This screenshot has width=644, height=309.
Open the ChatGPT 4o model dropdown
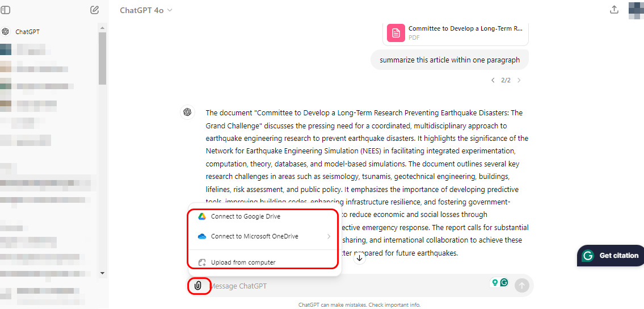(x=146, y=10)
